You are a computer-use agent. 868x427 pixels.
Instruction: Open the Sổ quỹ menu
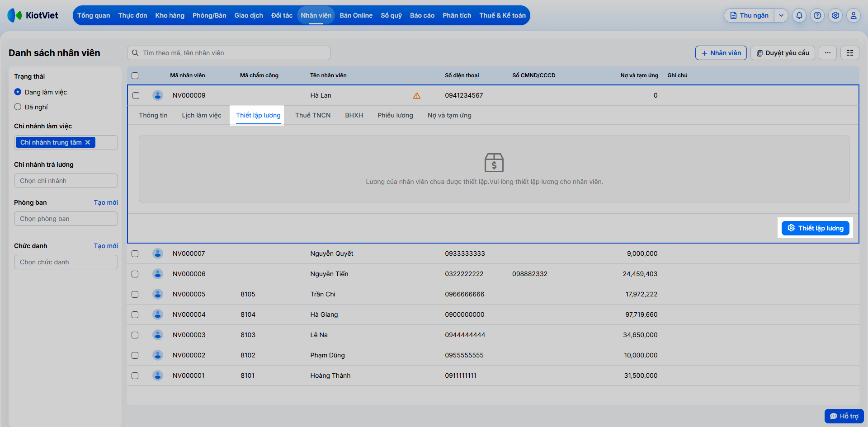392,15
